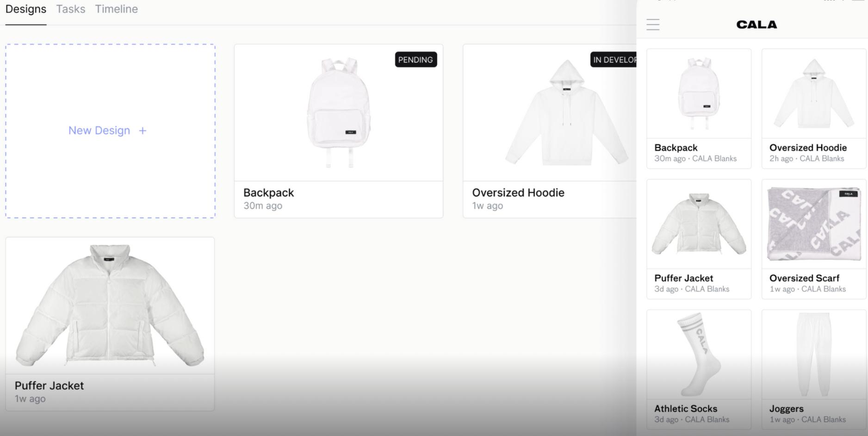
Task: Open Oversized Hoodie thumbnail in mobile panel
Action: [x=814, y=93]
